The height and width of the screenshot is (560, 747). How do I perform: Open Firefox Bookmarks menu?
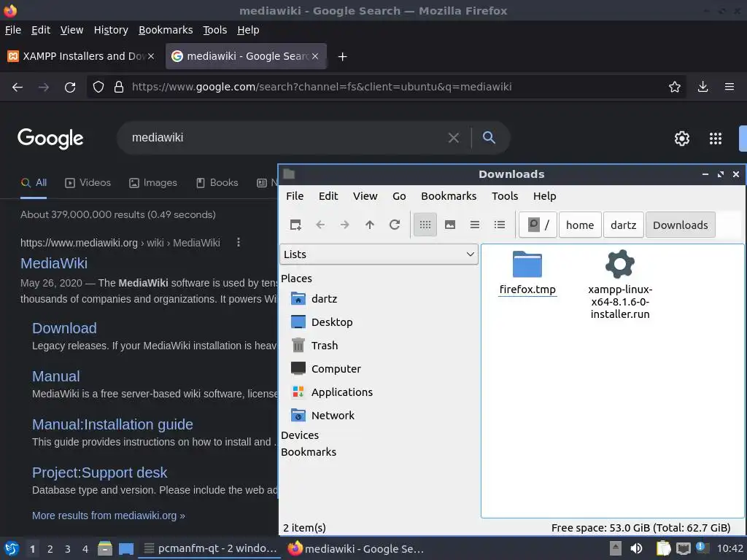pyautogui.click(x=166, y=30)
